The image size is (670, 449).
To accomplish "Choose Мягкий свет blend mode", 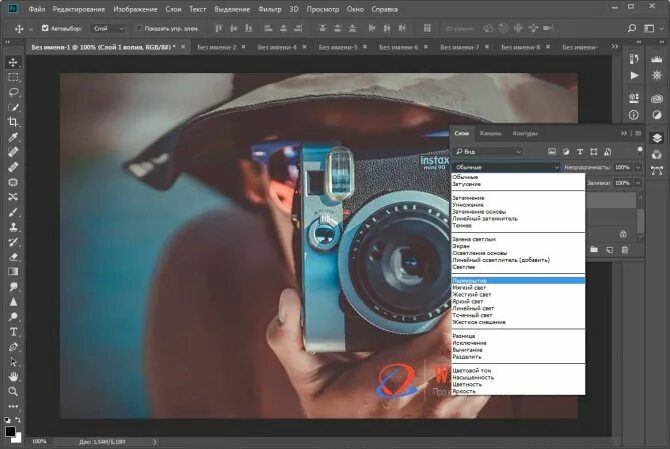I will [x=518, y=288].
